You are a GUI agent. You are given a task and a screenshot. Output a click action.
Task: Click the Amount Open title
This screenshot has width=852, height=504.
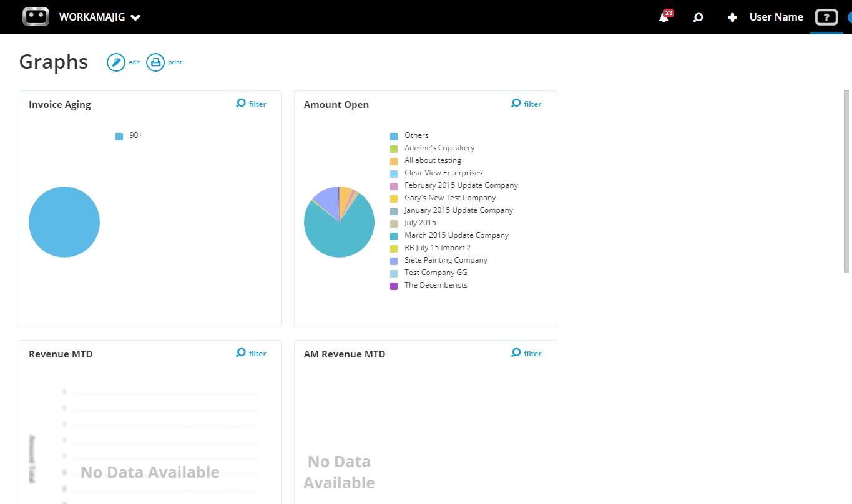click(336, 105)
